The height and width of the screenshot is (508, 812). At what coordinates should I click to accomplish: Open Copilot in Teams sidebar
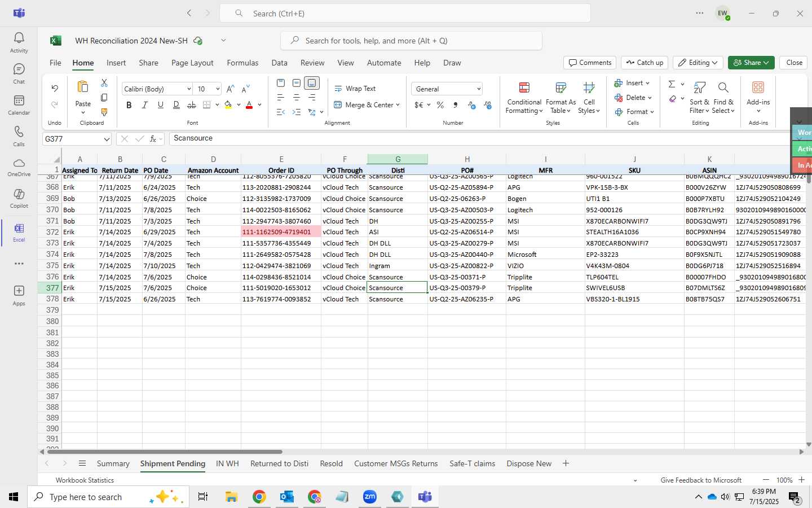click(x=19, y=198)
